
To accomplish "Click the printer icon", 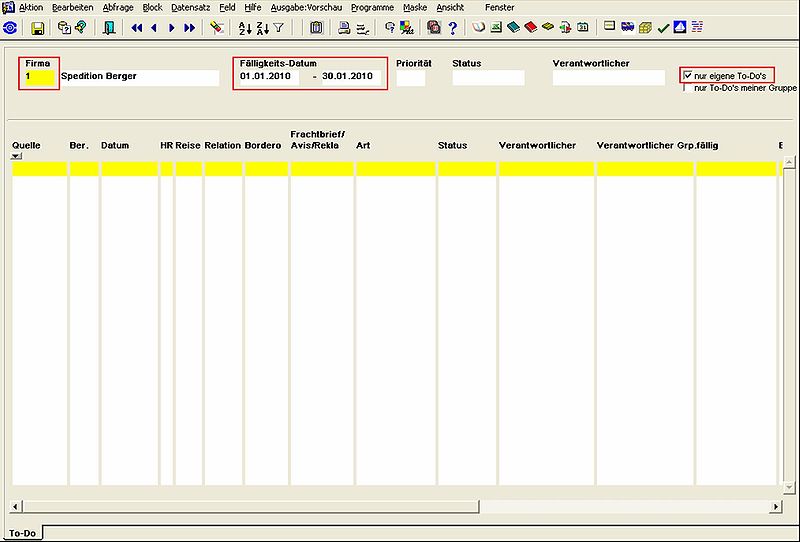I will tap(344, 28).
